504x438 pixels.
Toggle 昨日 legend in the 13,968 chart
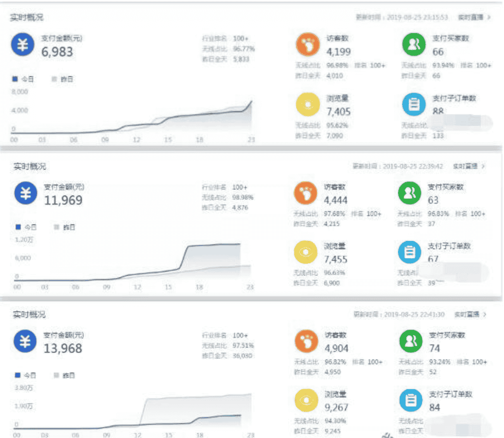(65, 375)
